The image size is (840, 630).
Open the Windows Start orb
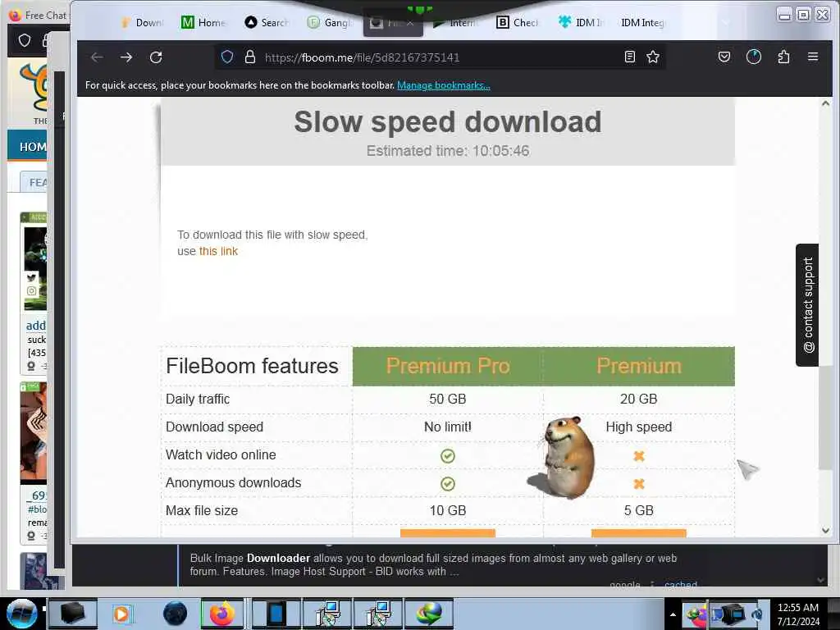coord(21,614)
